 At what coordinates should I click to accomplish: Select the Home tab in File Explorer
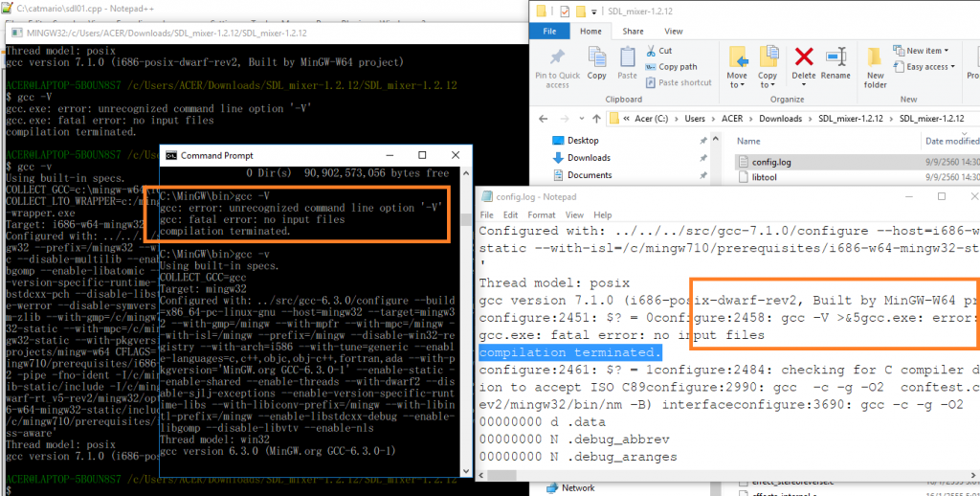coord(590,32)
